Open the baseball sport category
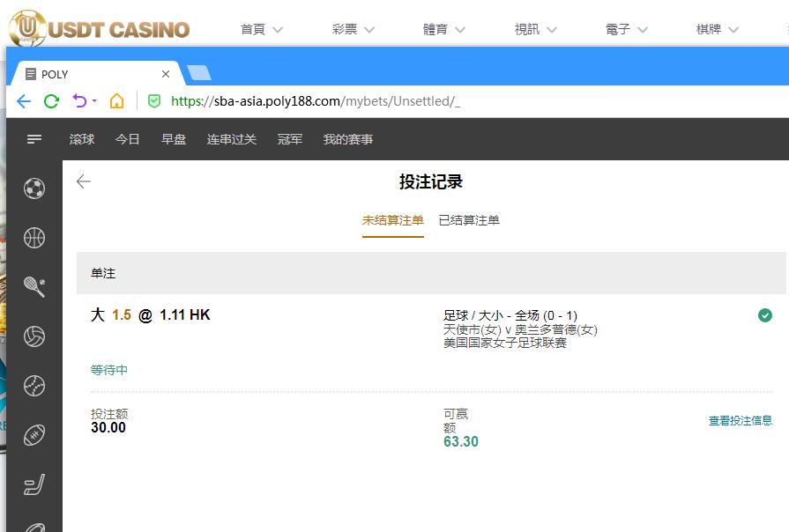This screenshot has height=532, width=789. (34, 386)
